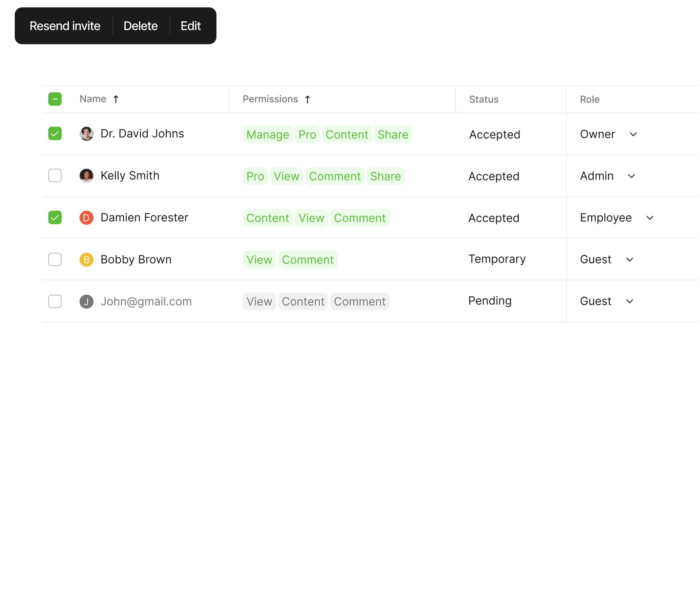700x608 pixels.
Task: Click the Share tag in Kelly Smith's row
Action: 385,177
